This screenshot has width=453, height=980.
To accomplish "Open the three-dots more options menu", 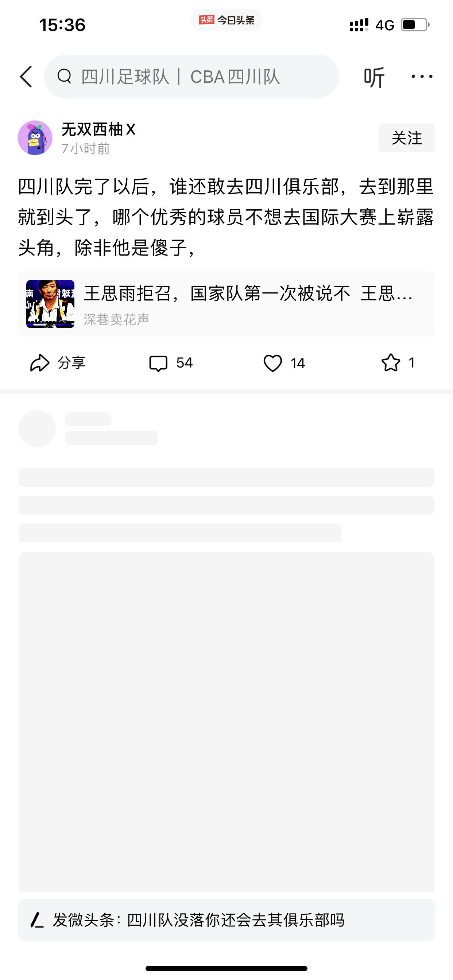I will (x=422, y=77).
